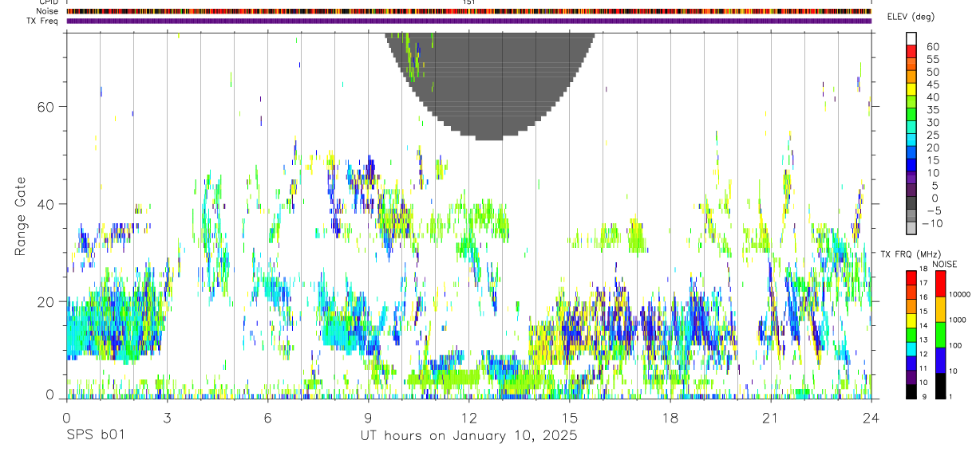
Task: Click the 'SPS b01' station label
Action: pyautogui.click(x=94, y=436)
